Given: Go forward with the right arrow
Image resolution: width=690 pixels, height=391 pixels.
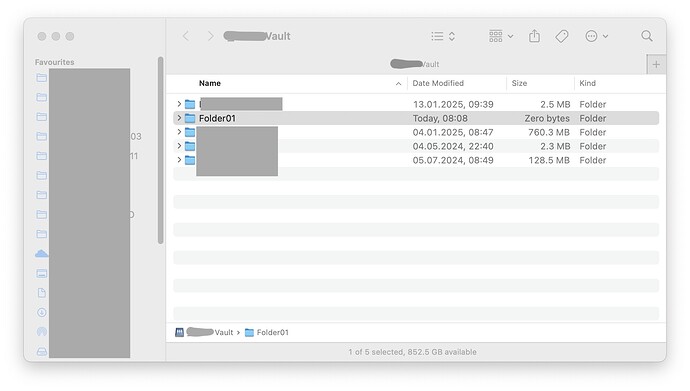Looking at the screenshot, I should (x=210, y=36).
